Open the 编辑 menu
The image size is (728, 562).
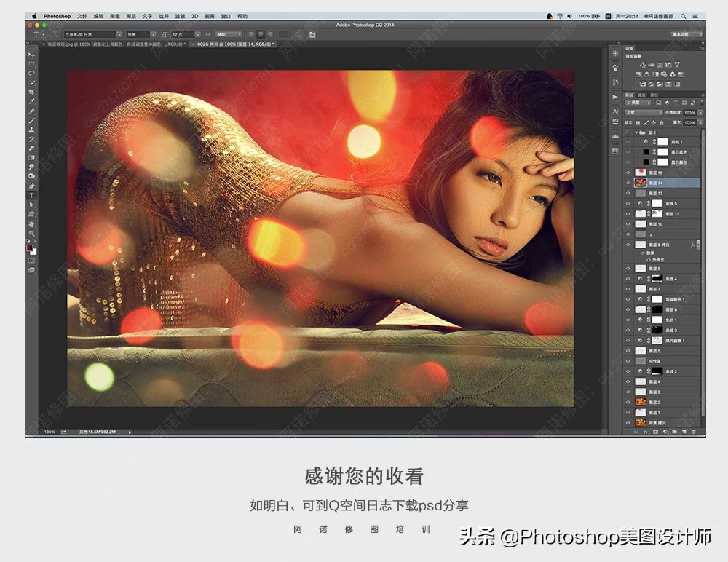[98, 16]
